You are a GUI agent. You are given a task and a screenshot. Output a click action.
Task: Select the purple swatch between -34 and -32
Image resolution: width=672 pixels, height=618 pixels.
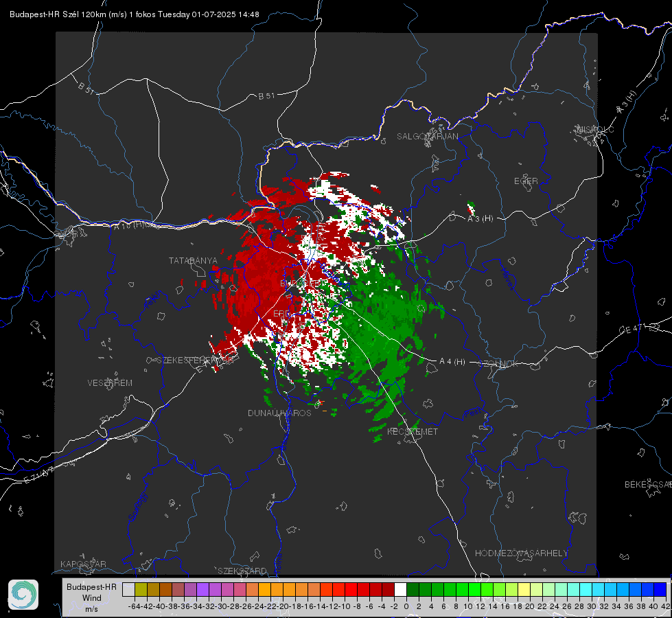pos(202,590)
